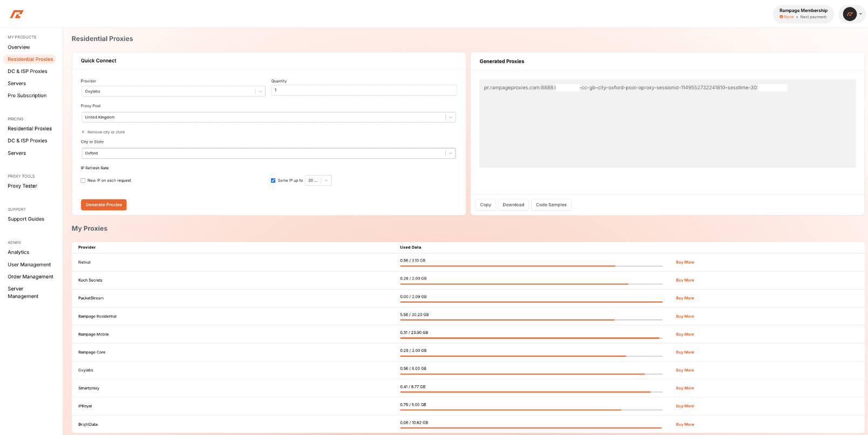This screenshot has width=868, height=435.
Task: Click the Generate Proxies button
Action: (x=104, y=205)
